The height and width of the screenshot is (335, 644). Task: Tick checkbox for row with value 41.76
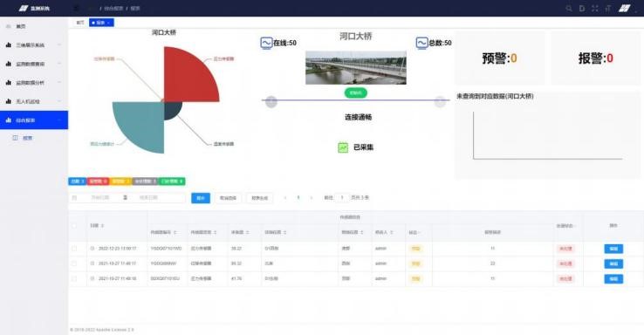pyautogui.click(x=74, y=279)
